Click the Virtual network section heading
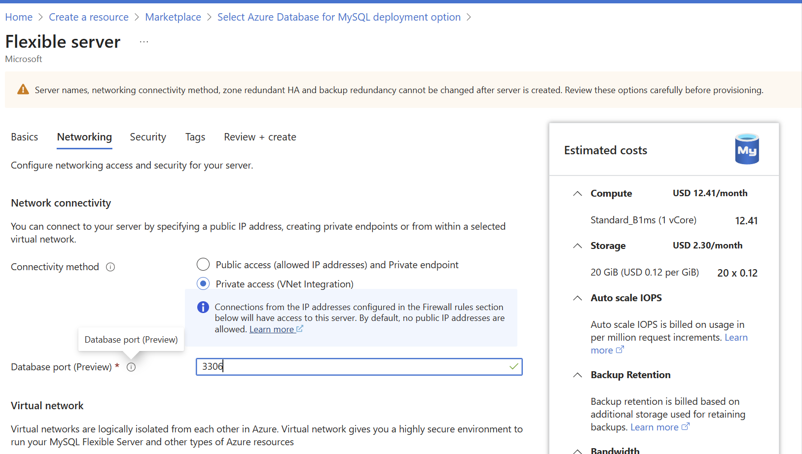This screenshot has width=802, height=454. [47, 405]
